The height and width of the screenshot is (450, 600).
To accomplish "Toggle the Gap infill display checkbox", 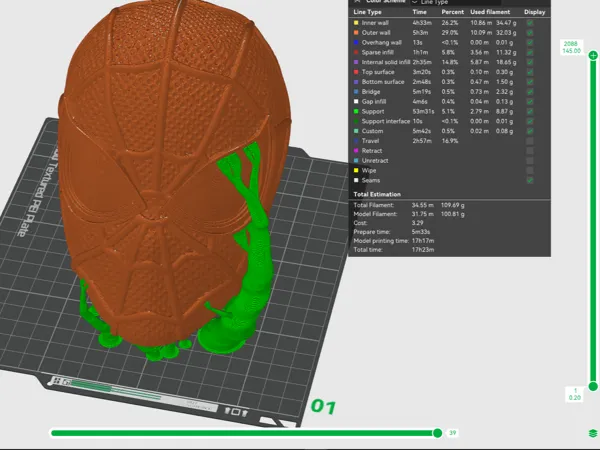I will (x=530, y=101).
